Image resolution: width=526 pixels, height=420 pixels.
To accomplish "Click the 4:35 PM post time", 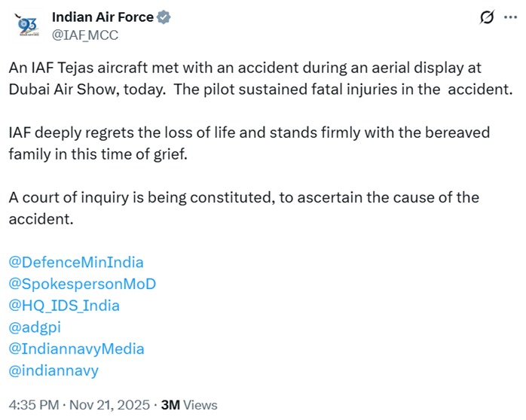I will pyautogui.click(x=32, y=404).
